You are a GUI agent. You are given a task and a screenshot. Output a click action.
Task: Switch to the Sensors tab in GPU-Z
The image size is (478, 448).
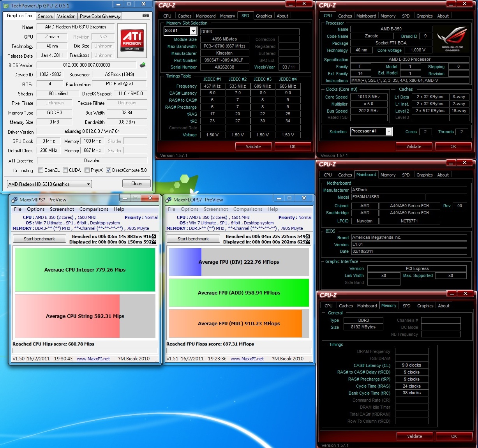coord(45,16)
